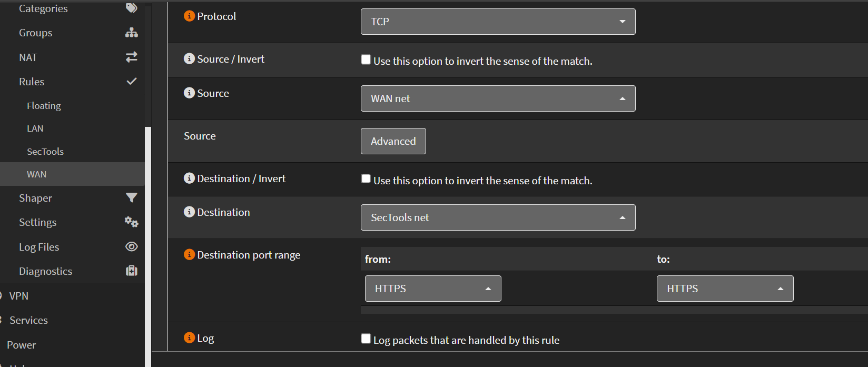Open the LAN rules page
868x367 pixels.
tap(35, 128)
